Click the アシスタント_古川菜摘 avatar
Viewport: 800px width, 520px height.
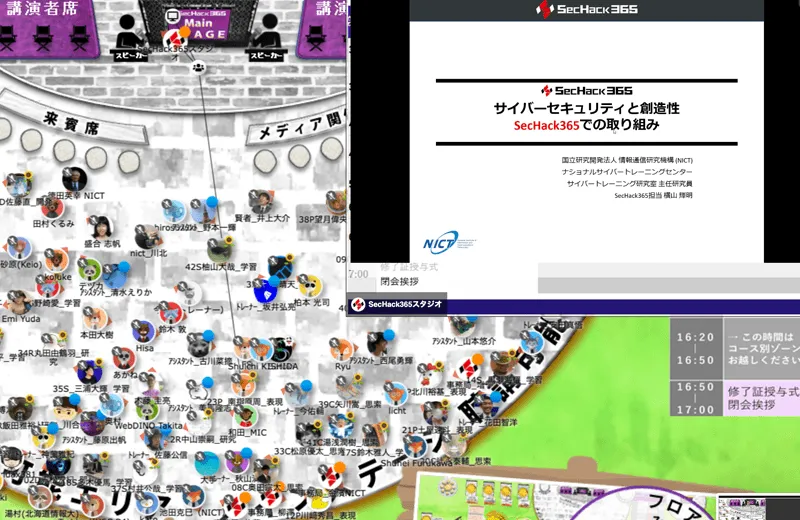(x=199, y=345)
